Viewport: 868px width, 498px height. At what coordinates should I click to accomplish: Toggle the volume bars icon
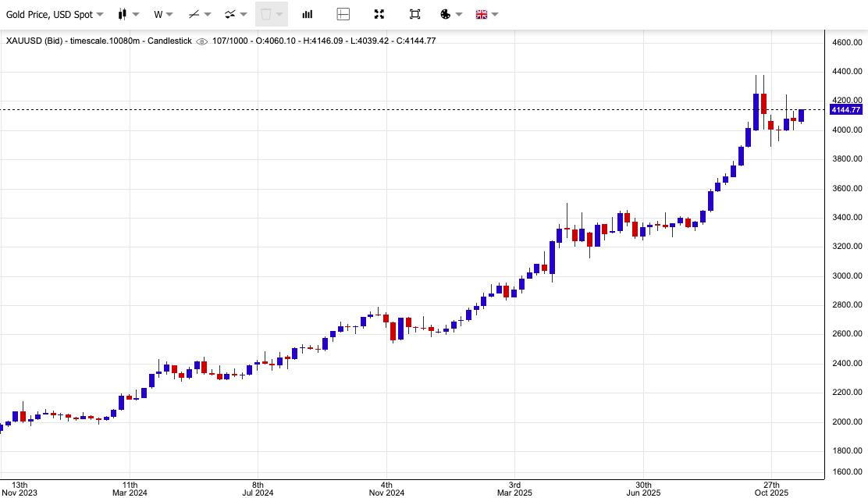click(x=308, y=14)
